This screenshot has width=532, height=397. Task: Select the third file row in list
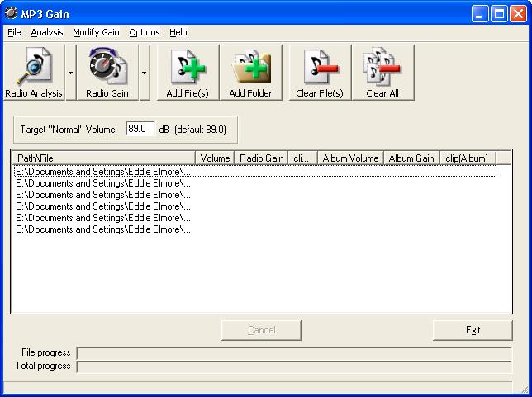click(255, 195)
